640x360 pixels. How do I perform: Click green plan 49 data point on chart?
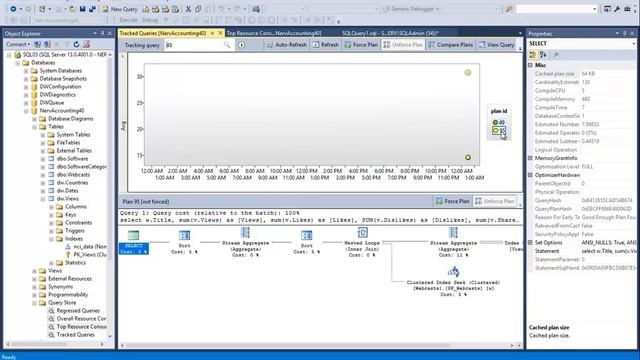click(468, 73)
